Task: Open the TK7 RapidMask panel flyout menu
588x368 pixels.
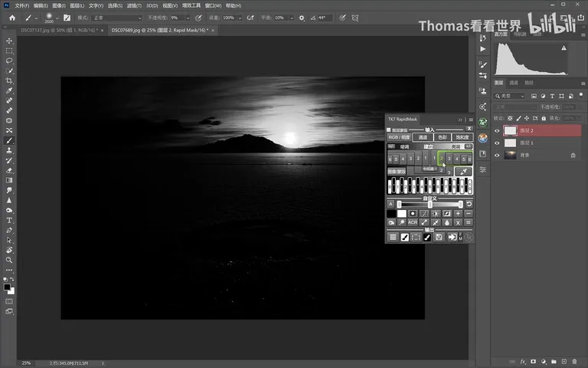Action: pos(471,120)
